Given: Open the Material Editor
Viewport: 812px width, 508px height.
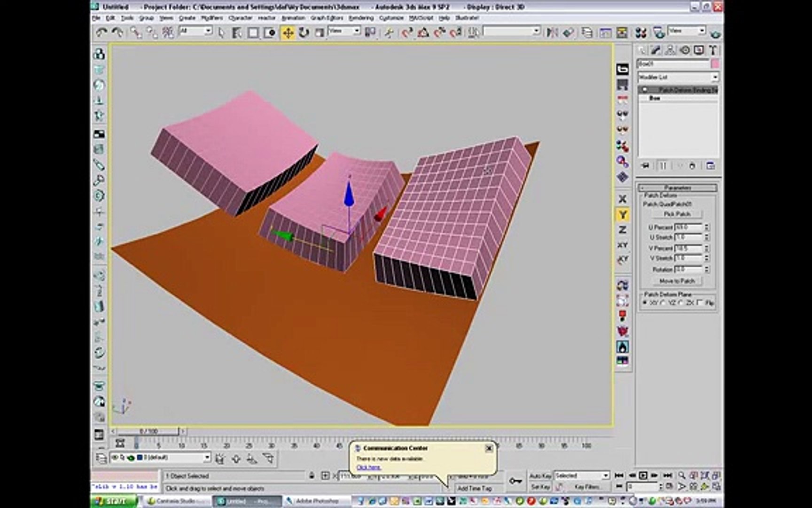Looking at the screenshot, I should [640, 32].
